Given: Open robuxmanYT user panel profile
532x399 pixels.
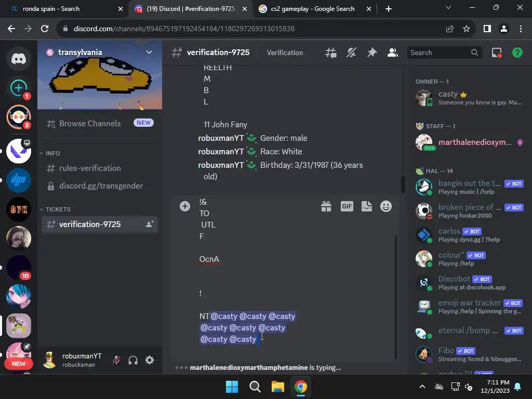Looking at the screenshot, I should pyautogui.click(x=73, y=360).
